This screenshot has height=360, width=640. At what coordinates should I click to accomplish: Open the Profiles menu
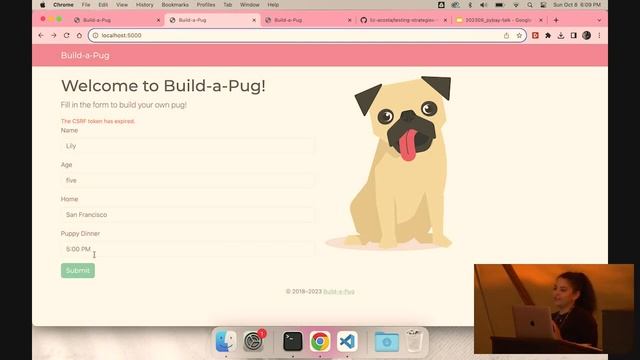pyautogui.click(x=206, y=5)
